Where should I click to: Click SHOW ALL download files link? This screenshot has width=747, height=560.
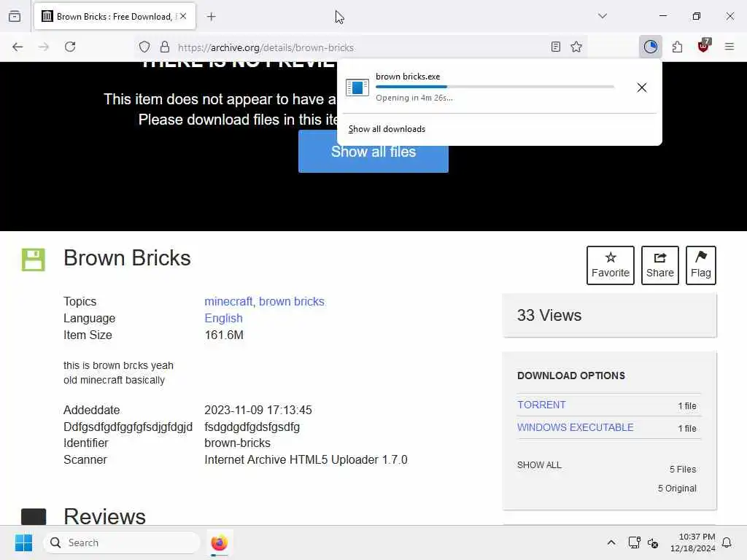click(539, 464)
